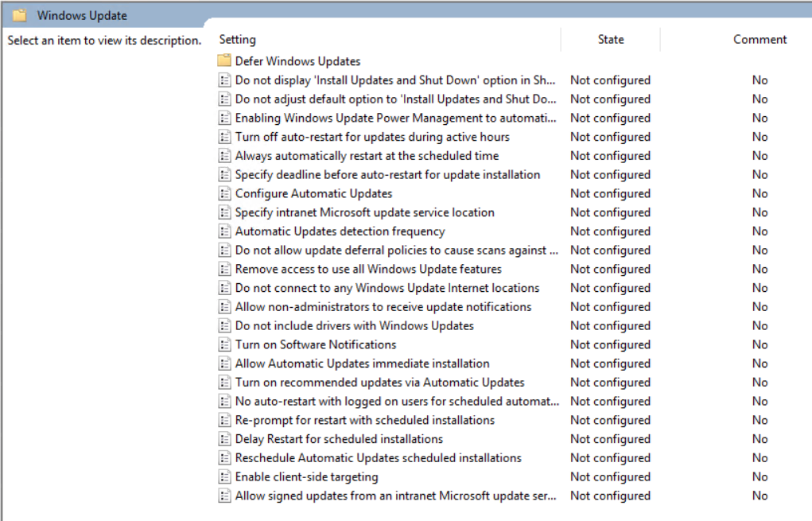Select Enable client-side targeting setting

point(306,477)
